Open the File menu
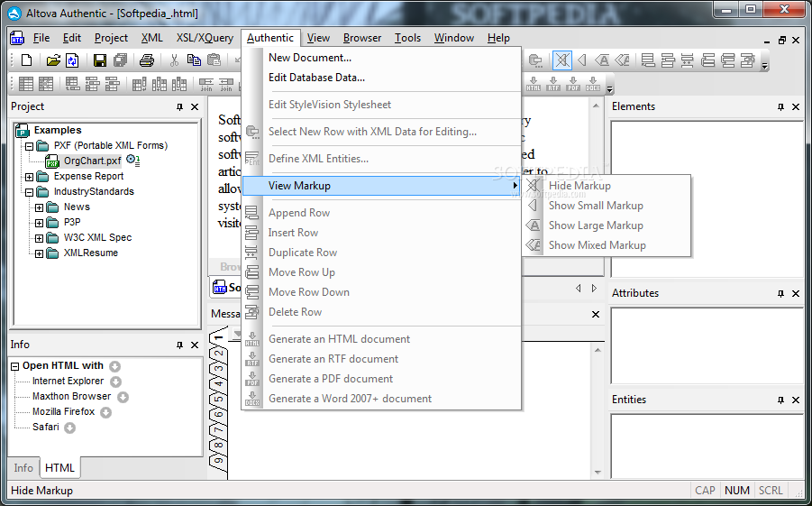 41,38
